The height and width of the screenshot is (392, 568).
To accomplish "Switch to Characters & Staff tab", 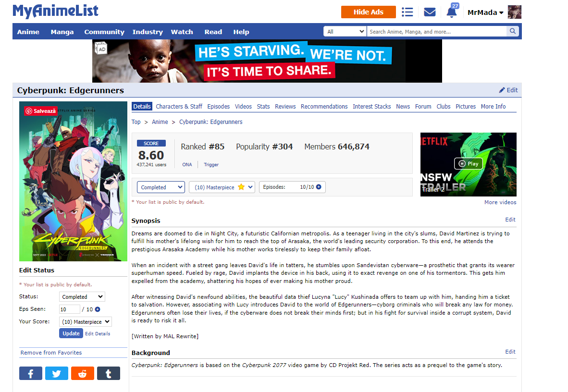I will 179,107.
